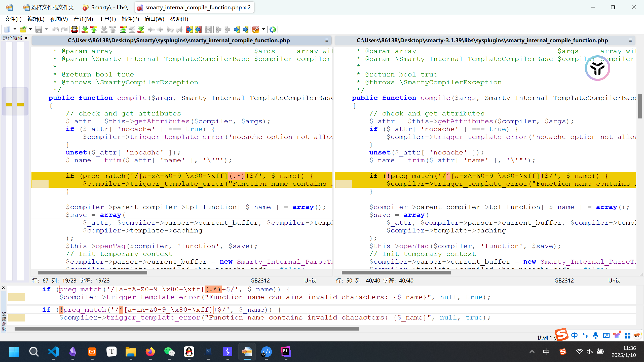Click the Refresh icon in toolbar
This screenshot has width=644, height=362.
pyautogui.click(x=273, y=29)
